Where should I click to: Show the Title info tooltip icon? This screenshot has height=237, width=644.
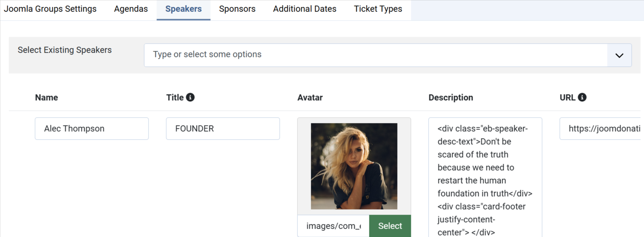[190, 97]
